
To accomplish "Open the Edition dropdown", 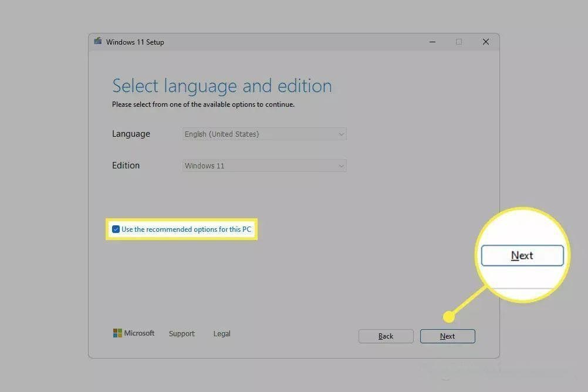I will tap(265, 165).
